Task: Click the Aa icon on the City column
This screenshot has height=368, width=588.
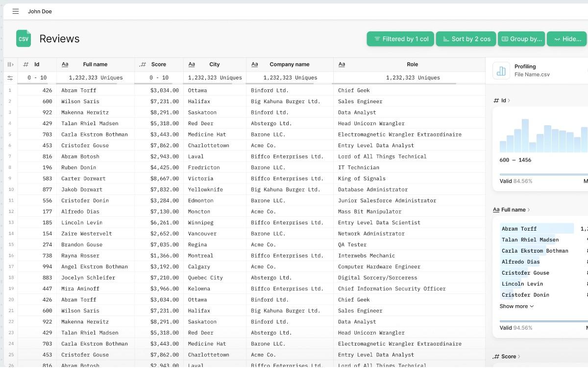Action: click(191, 64)
